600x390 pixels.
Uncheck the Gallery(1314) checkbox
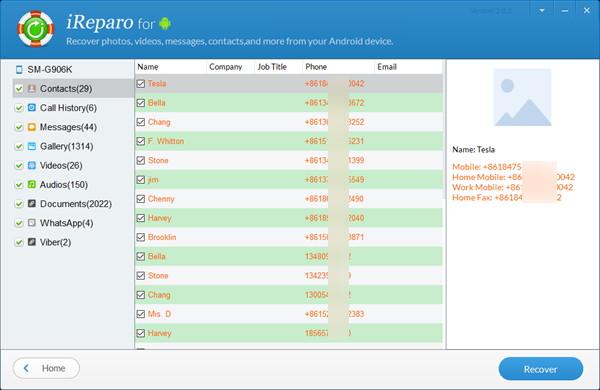tap(19, 146)
